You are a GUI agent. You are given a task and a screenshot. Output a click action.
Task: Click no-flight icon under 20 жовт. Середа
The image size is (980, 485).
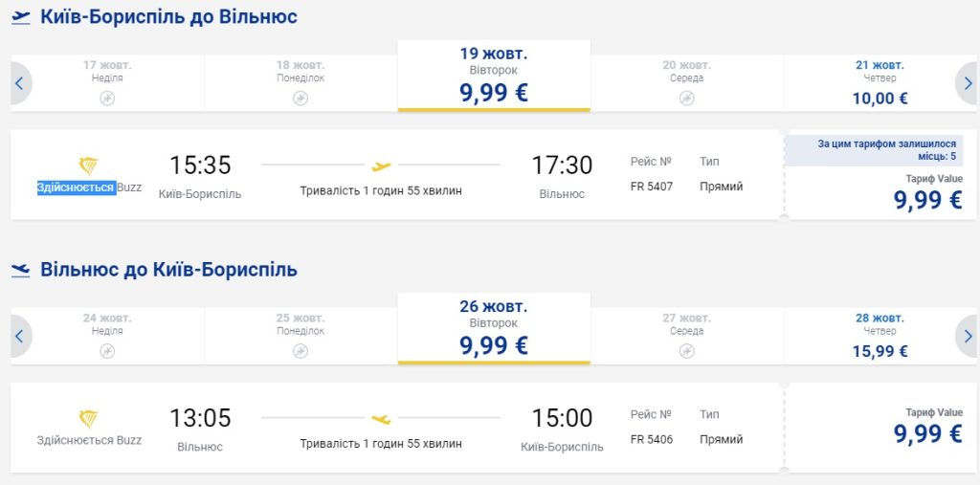pos(686,98)
